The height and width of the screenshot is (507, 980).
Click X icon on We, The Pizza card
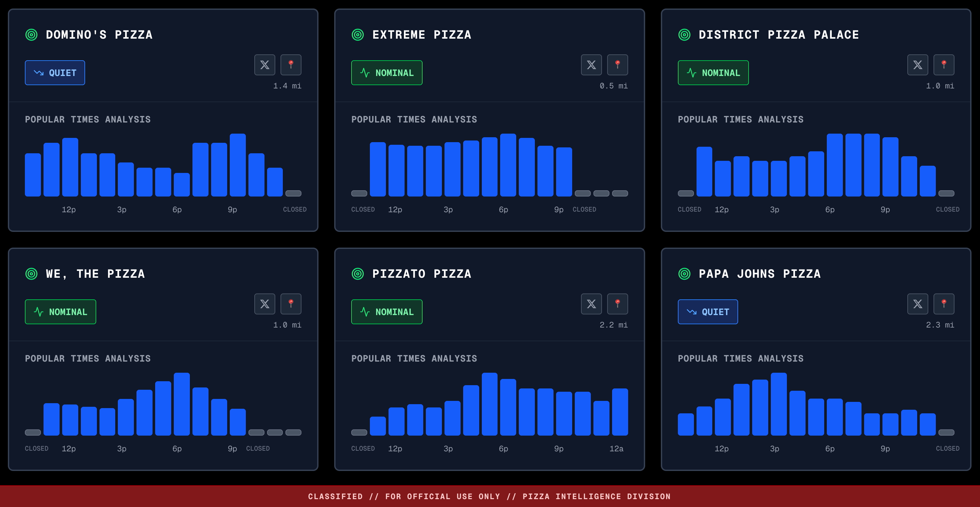(x=264, y=304)
